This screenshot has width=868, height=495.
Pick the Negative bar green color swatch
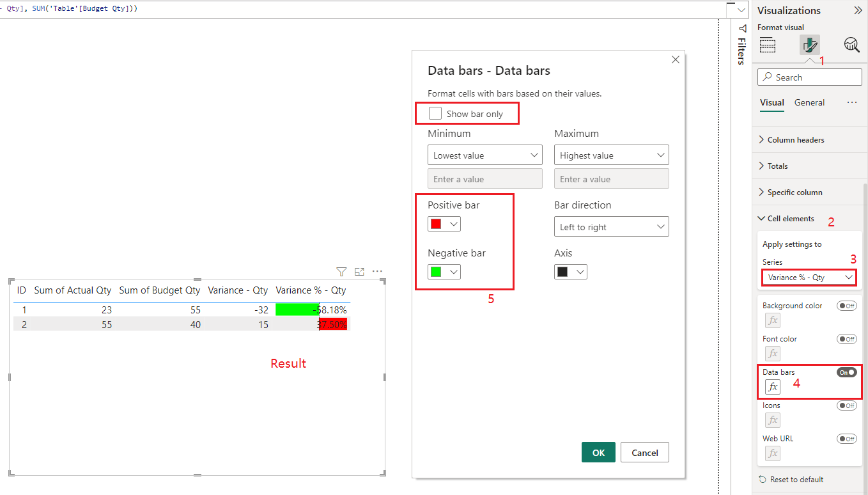point(444,272)
